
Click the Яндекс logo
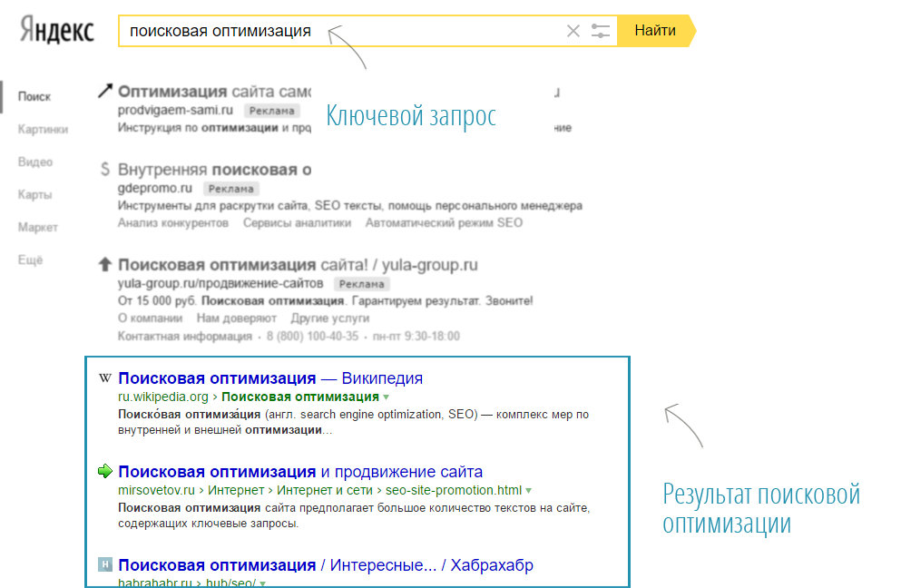pyautogui.click(x=57, y=29)
